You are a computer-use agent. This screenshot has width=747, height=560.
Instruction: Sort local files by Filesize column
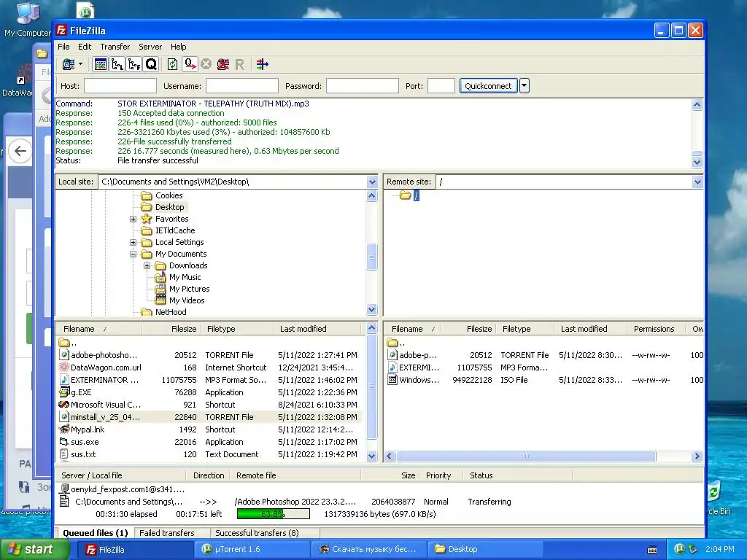(x=171, y=329)
